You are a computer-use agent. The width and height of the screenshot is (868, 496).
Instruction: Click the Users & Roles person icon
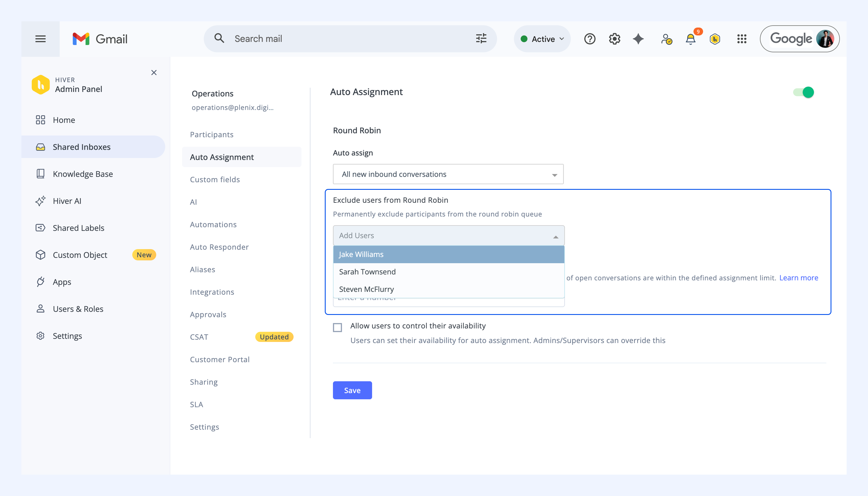40,309
